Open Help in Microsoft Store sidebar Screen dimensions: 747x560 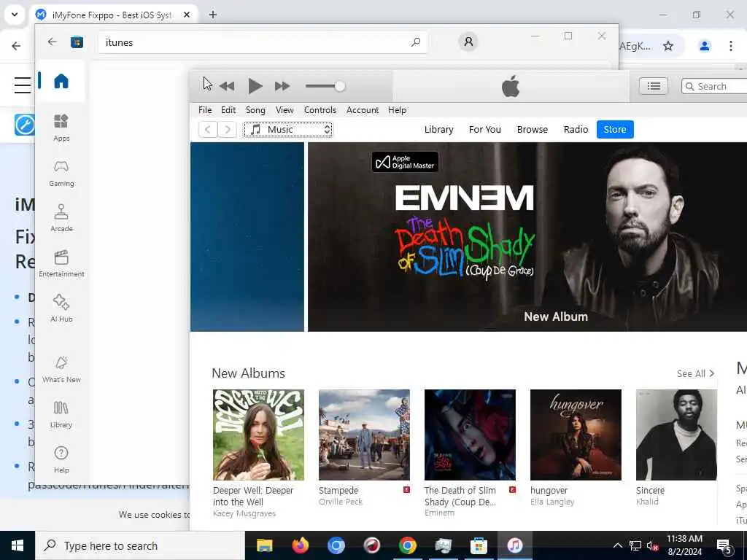(x=61, y=459)
